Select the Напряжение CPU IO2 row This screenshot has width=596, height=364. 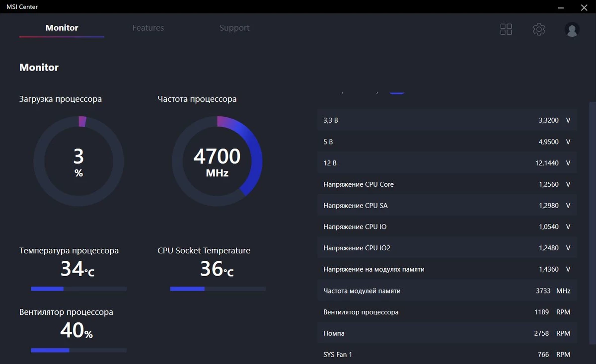447,248
